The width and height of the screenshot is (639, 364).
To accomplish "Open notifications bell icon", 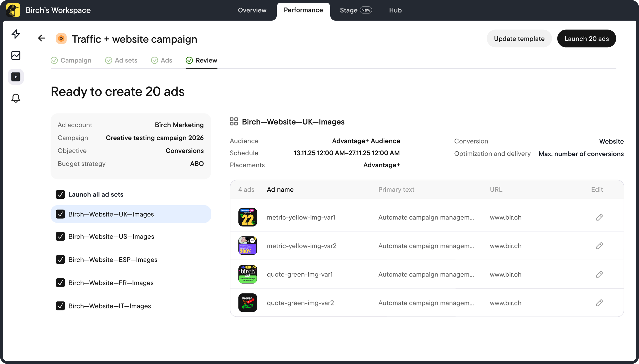I will coord(16,98).
